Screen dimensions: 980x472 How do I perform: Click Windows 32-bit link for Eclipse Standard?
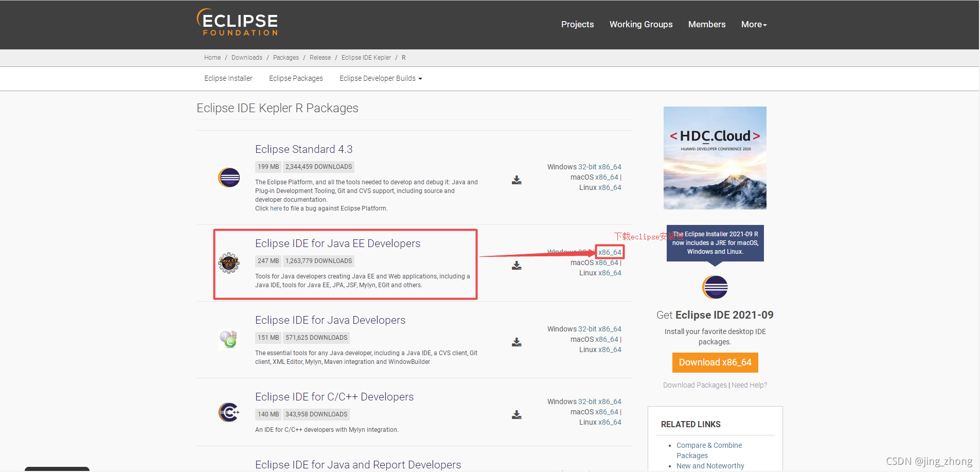click(587, 167)
